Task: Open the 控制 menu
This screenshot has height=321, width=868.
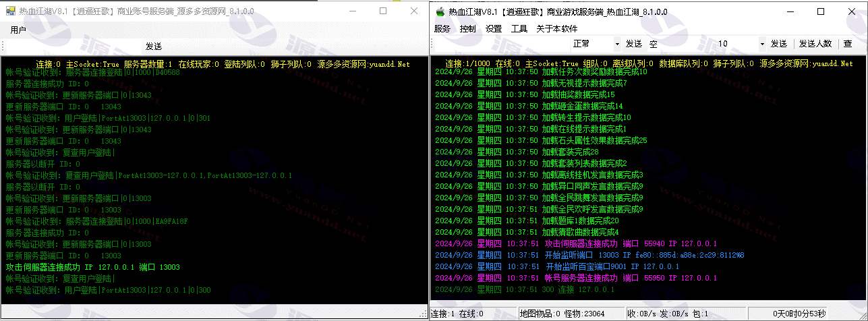Action: (468, 29)
